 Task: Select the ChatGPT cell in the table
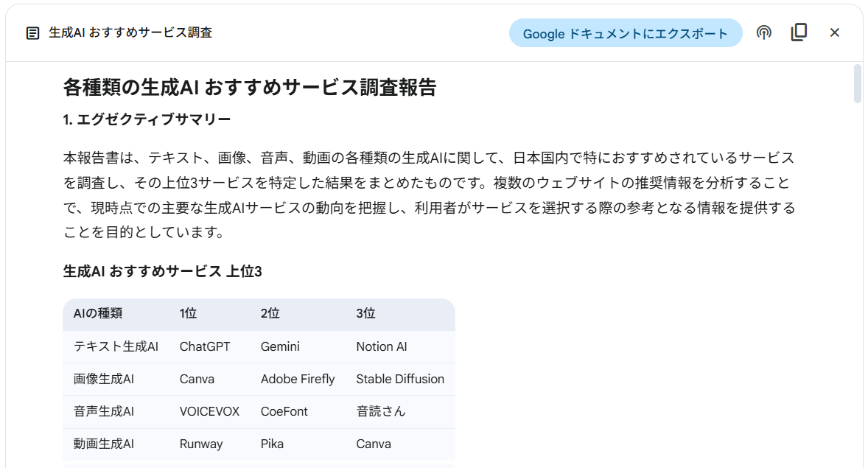(205, 346)
